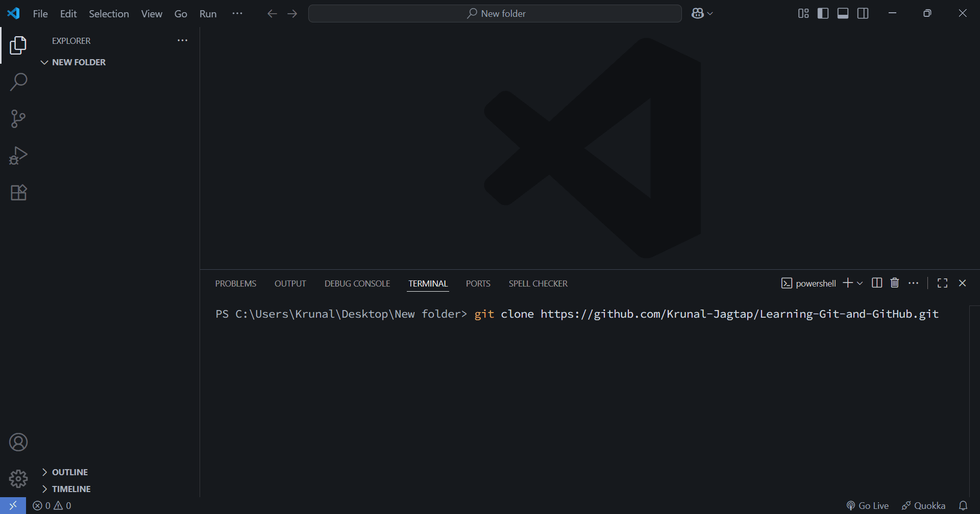Add a new terminal with plus
This screenshot has width=980, height=514.
(x=848, y=283)
